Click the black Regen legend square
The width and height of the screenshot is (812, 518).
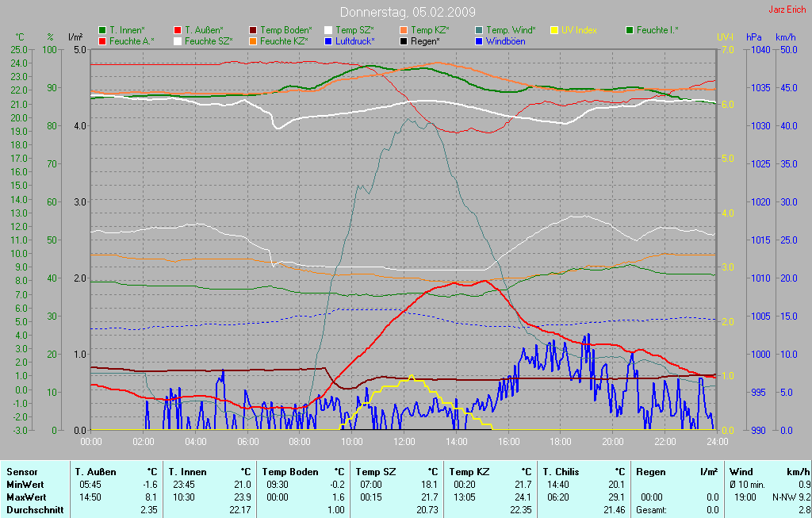click(403, 40)
